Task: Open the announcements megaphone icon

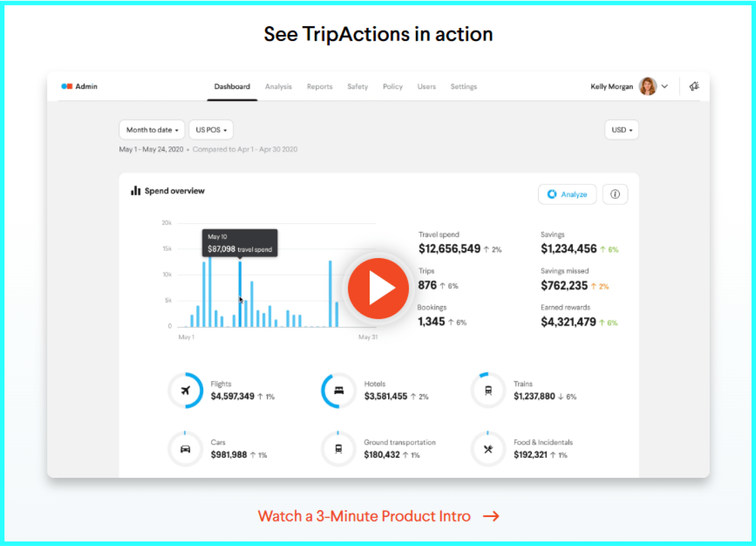Action: point(694,86)
